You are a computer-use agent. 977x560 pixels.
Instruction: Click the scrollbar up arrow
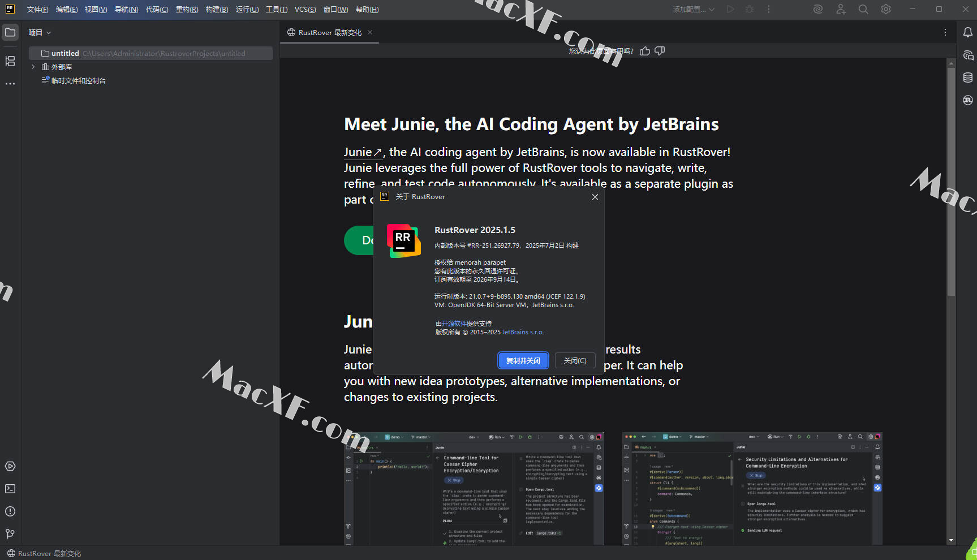951,63
